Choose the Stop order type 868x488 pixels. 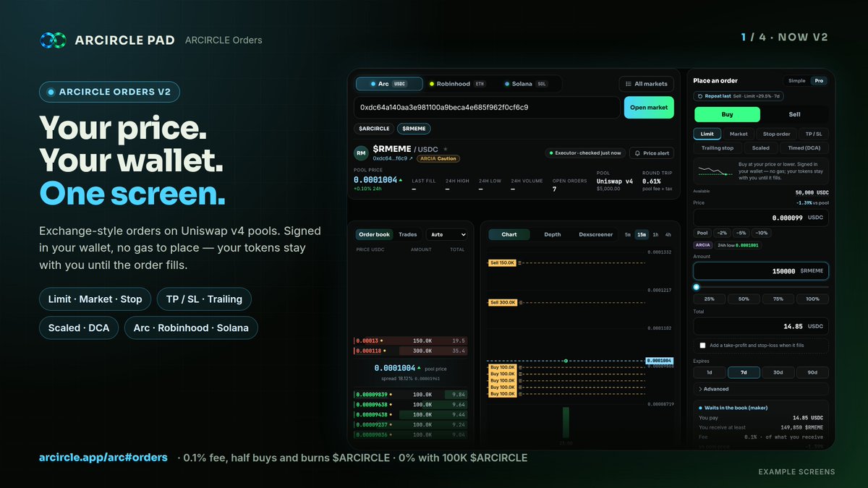(777, 134)
